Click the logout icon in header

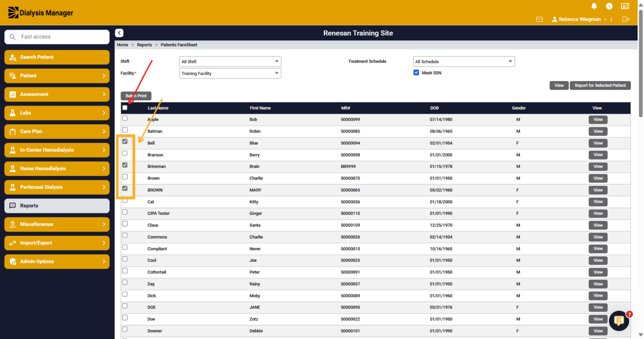tap(625, 19)
